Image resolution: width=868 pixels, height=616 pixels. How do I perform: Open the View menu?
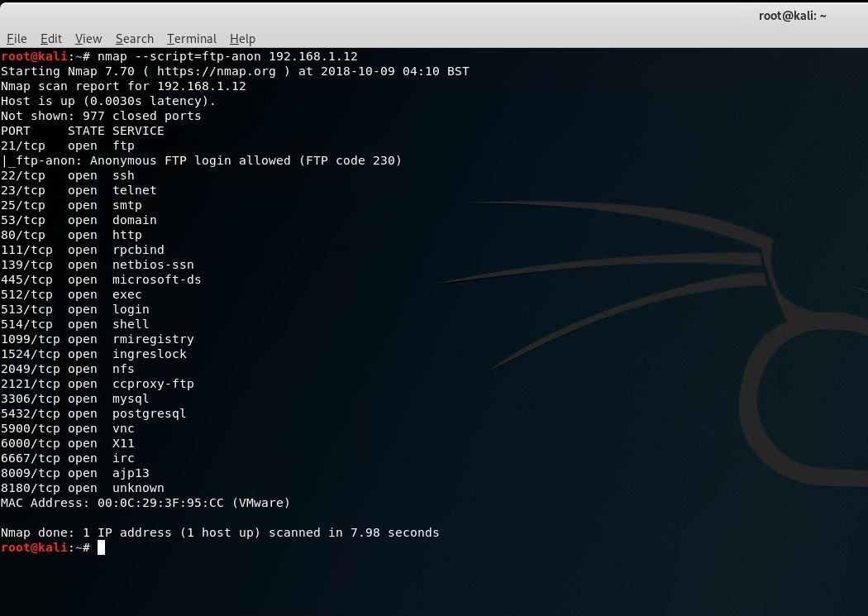[x=88, y=39]
